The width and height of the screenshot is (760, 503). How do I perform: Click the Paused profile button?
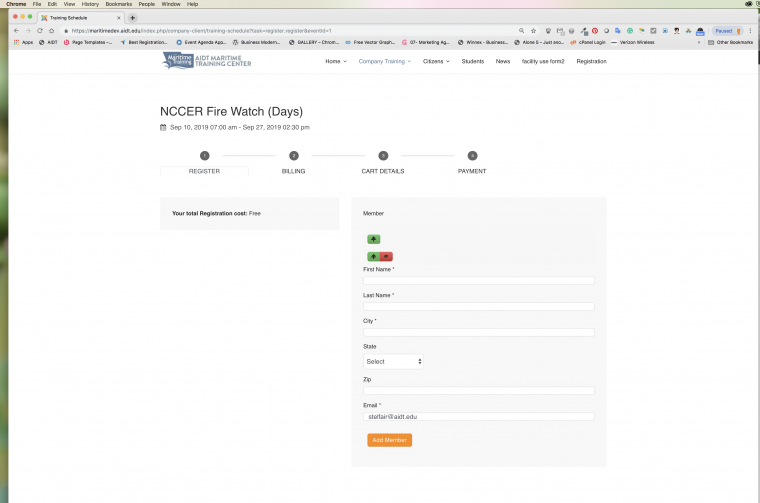coord(728,31)
